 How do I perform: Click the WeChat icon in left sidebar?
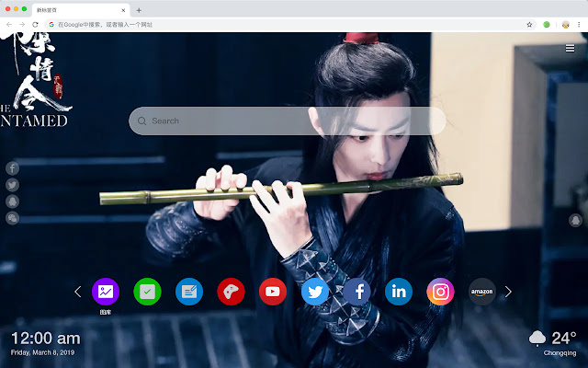(12, 218)
